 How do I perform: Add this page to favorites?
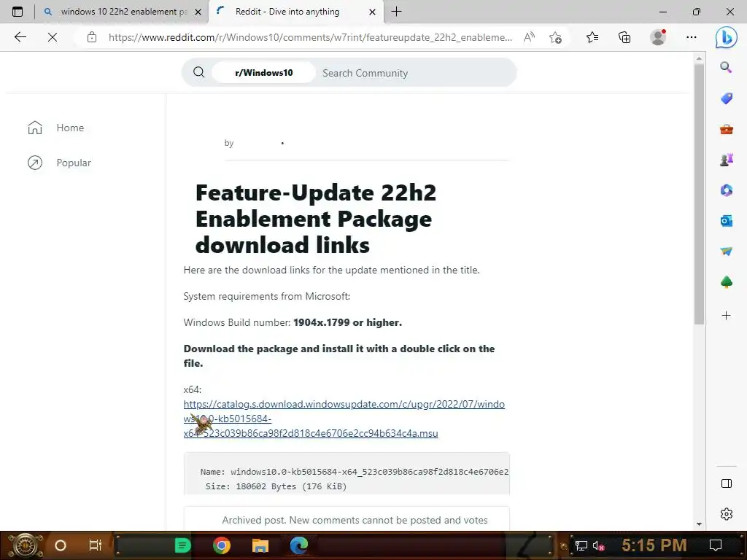pos(555,37)
